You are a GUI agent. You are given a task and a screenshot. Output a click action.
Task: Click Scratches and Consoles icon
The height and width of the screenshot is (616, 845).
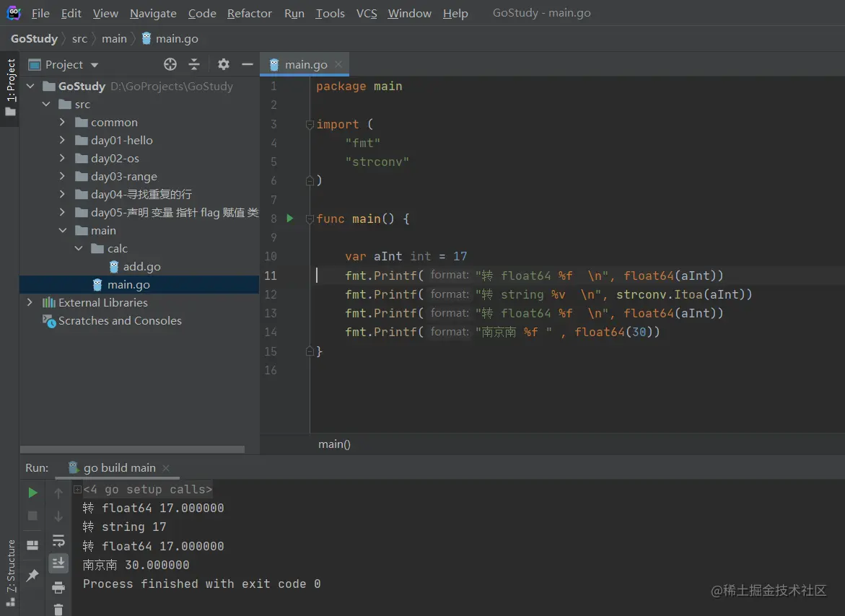[x=49, y=321]
